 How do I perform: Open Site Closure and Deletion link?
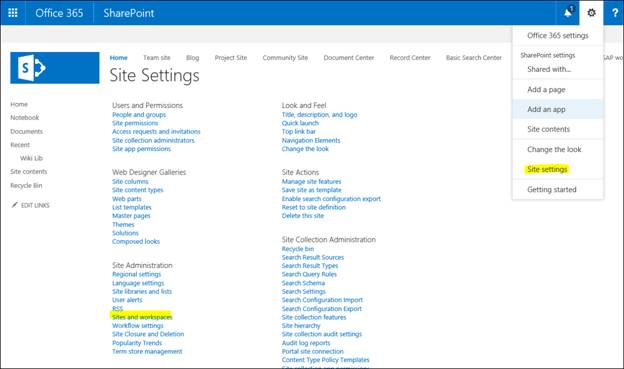click(x=148, y=334)
